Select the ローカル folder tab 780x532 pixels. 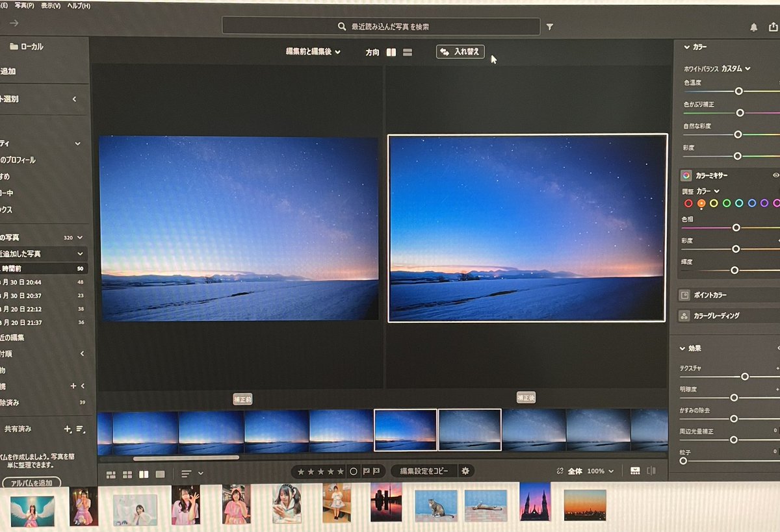(x=27, y=47)
